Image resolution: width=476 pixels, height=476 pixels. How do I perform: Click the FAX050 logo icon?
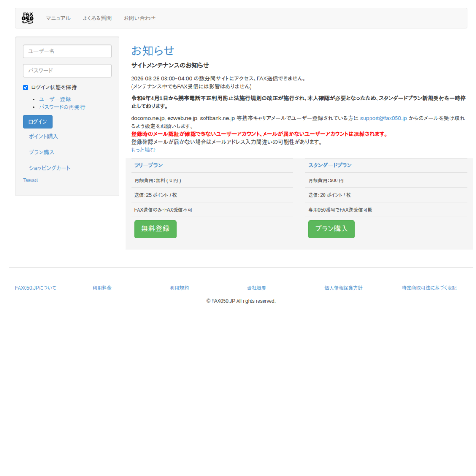(x=27, y=18)
